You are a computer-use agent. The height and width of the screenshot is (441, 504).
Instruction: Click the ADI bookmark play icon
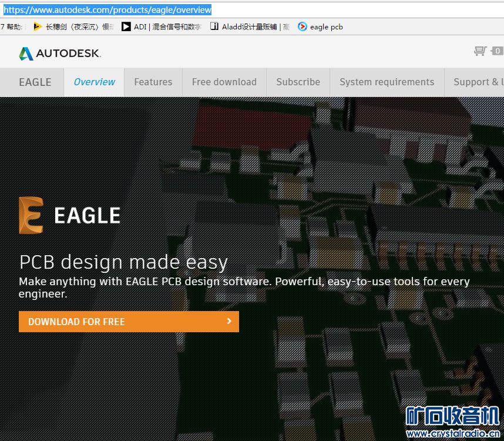[x=126, y=26]
